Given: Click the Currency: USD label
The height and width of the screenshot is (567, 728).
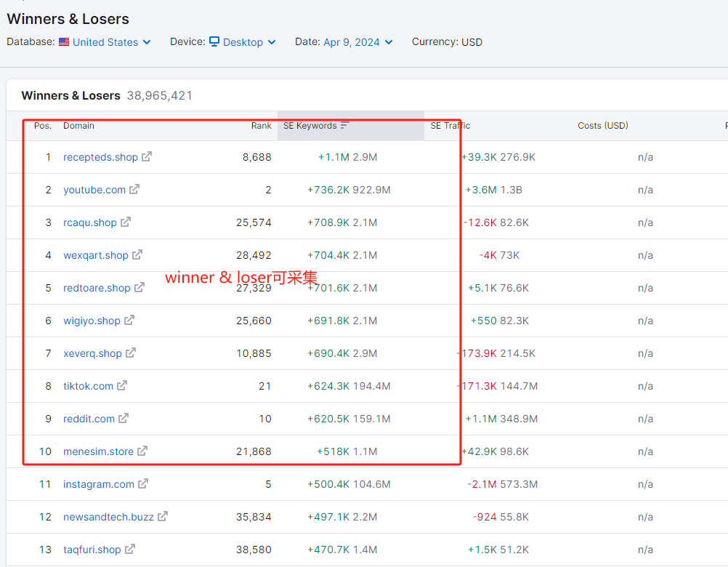Looking at the screenshot, I should (447, 42).
